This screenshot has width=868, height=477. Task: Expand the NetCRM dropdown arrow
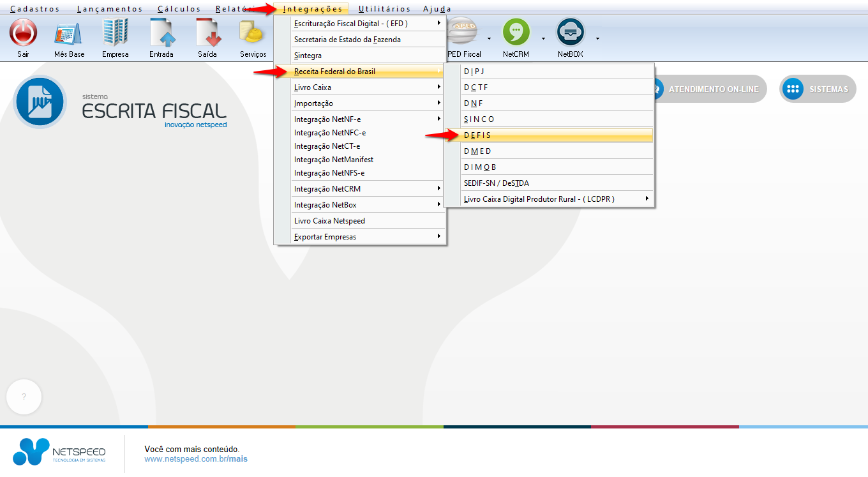[x=544, y=38]
